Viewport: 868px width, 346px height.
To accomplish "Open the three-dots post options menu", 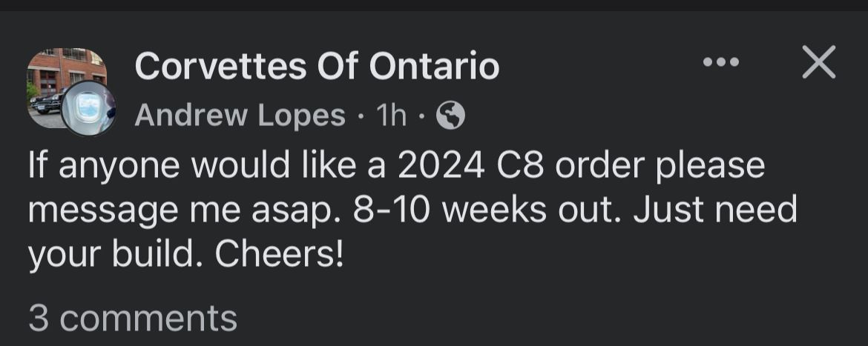I will coord(721,63).
